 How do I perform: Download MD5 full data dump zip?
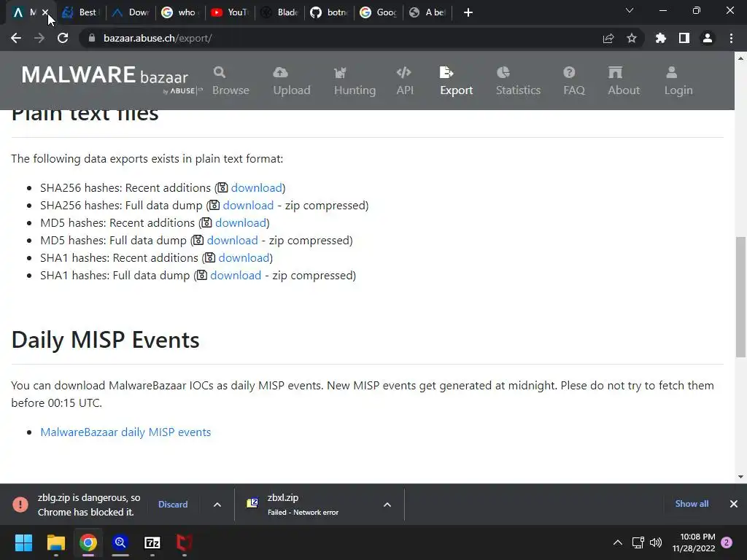point(232,241)
